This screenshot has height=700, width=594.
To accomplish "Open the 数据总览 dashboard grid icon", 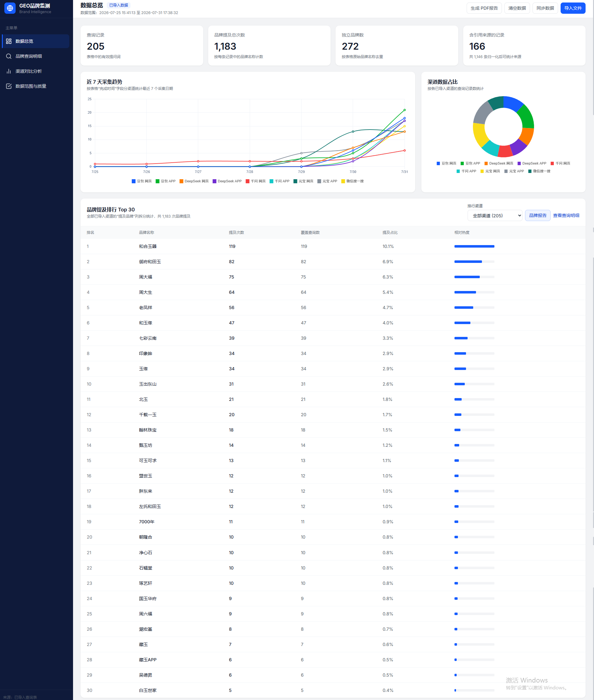I will coord(9,41).
